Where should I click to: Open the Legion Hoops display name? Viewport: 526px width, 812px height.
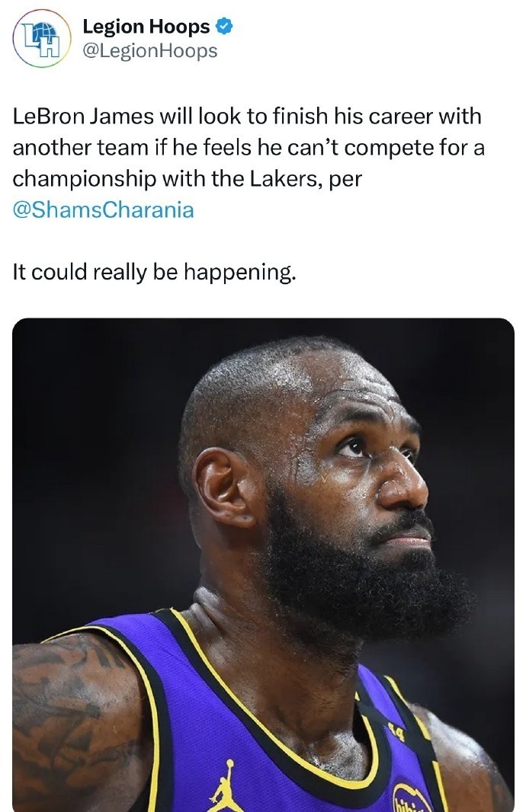click(146, 27)
